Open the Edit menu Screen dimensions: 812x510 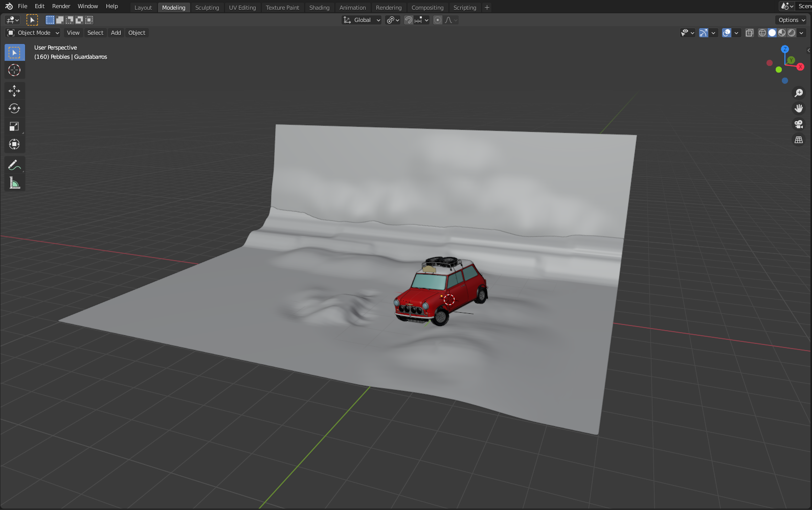click(40, 6)
